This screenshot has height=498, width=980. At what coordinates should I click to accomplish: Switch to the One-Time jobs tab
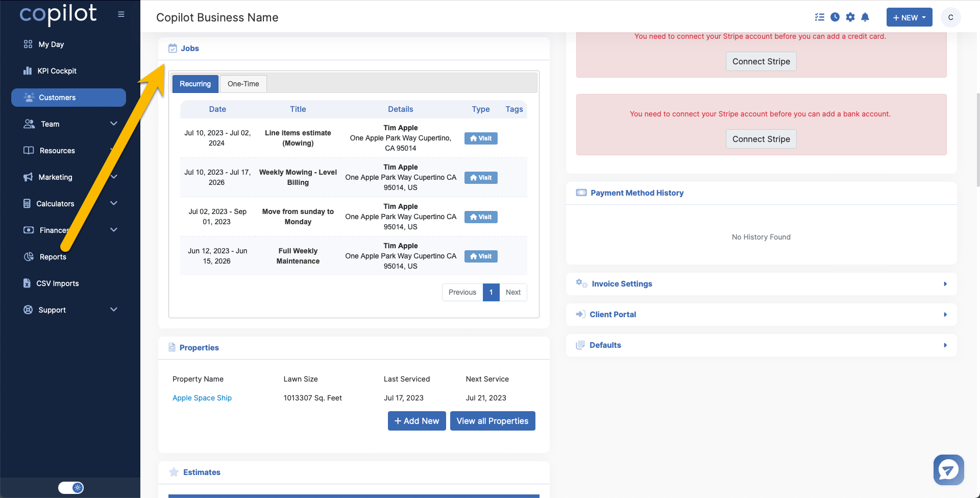243,84
